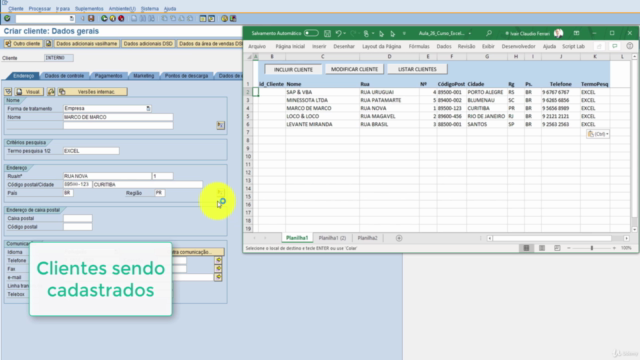Open the Desenvolvedor ribbon tab
Image resolution: width=640 pixels, height=360 pixels.
point(518,47)
